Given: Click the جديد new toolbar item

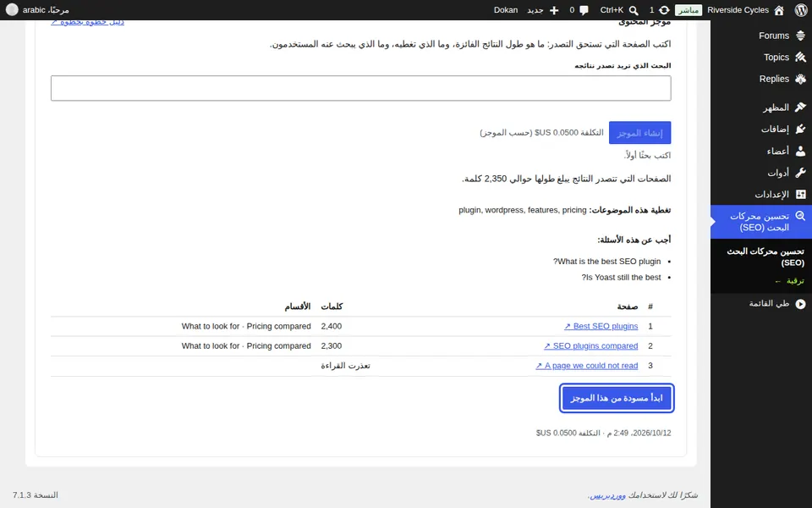Looking at the screenshot, I should point(535,10).
